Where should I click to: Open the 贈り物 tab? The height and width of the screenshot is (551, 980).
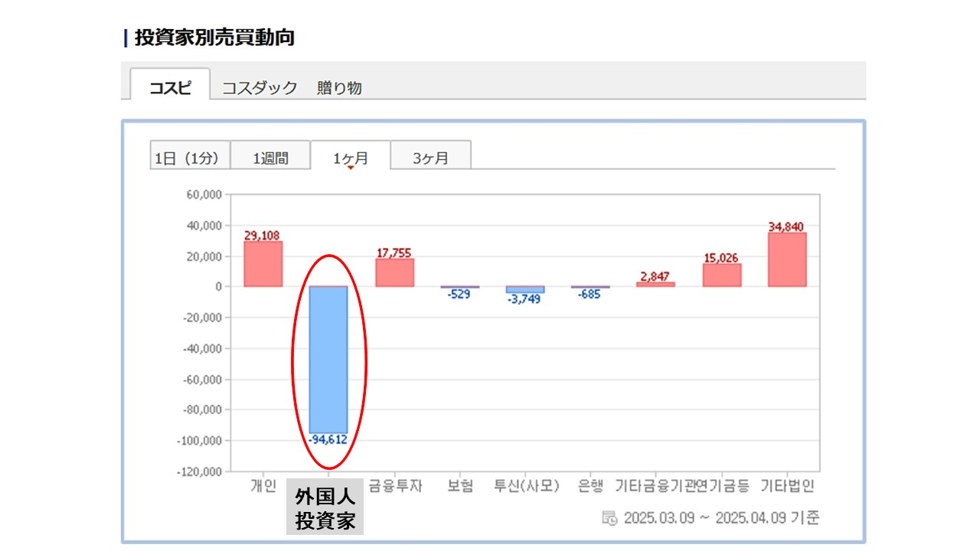pos(339,88)
